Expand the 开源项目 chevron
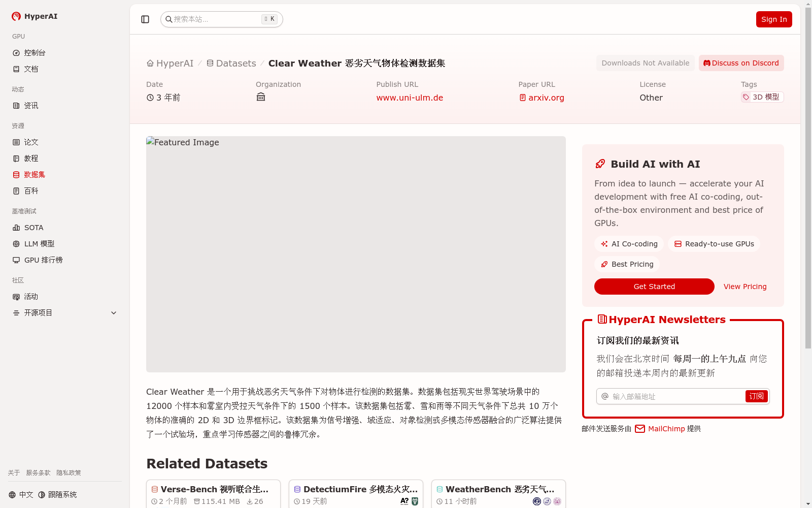The image size is (812, 508). click(114, 313)
